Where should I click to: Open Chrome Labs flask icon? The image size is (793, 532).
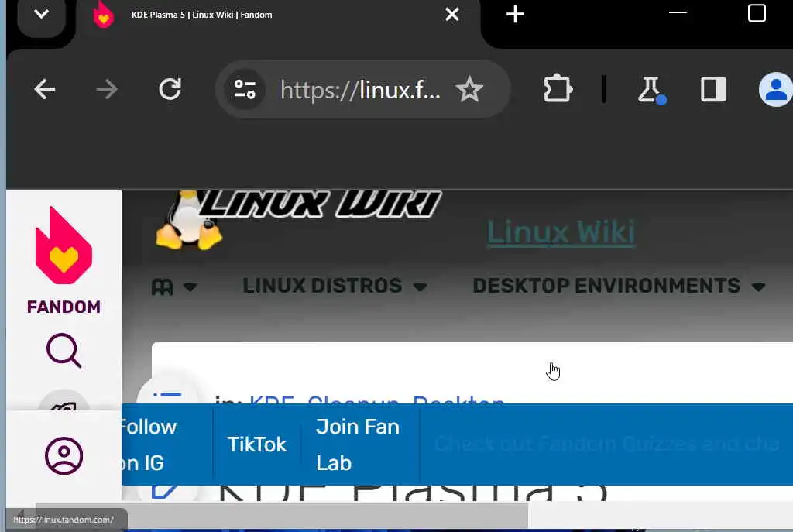(x=651, y=90)
